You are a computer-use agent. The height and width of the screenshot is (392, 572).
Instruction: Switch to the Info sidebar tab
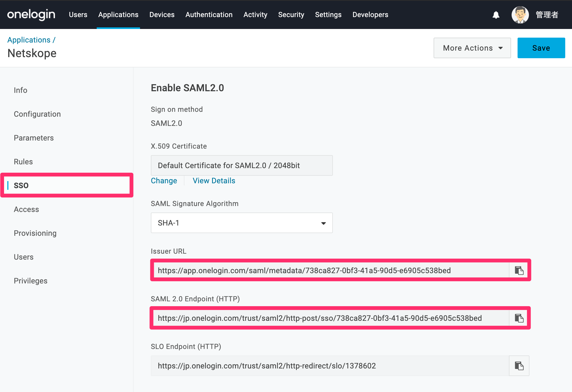(21, 90)
